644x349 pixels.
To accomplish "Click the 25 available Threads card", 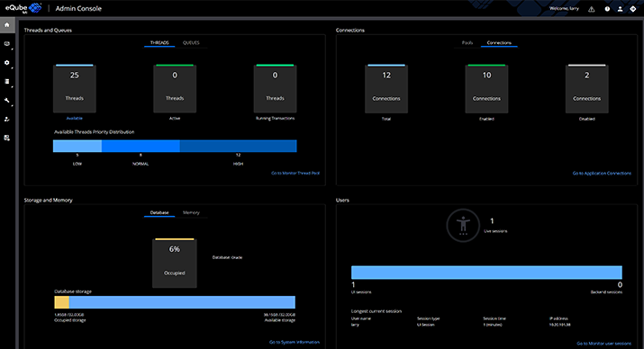I will click(75, 88).
